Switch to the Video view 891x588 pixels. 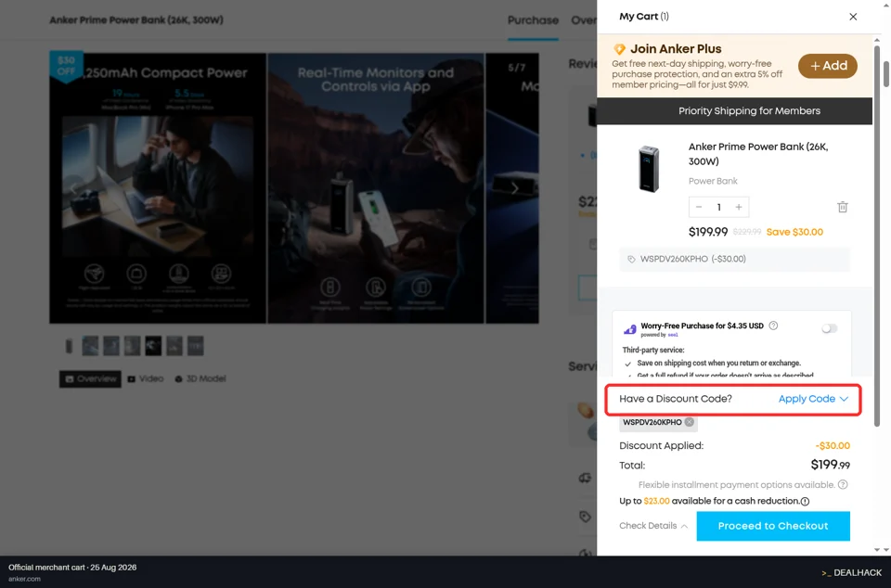pos(146,379)
